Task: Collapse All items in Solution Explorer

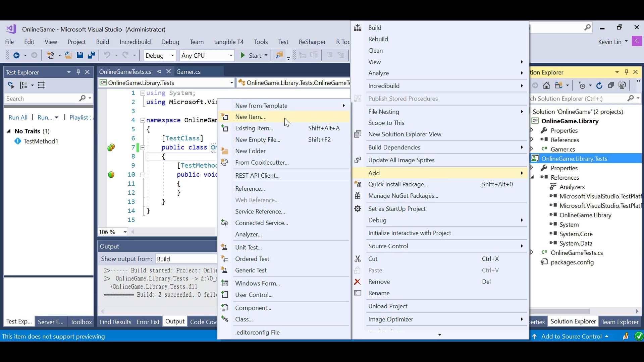Action: pyautogui.click(x=611, y=85)
